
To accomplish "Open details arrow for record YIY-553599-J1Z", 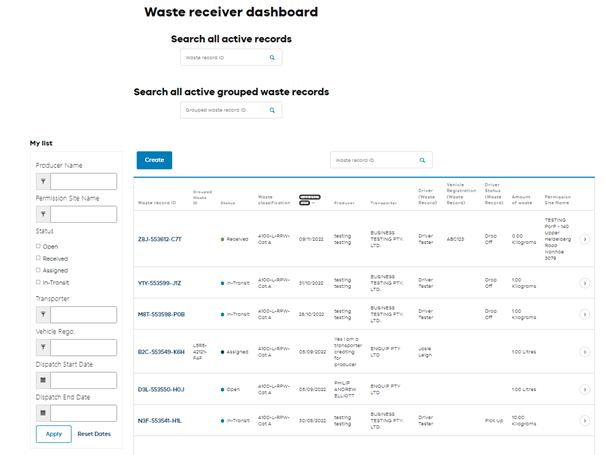I will pos(585,283).
